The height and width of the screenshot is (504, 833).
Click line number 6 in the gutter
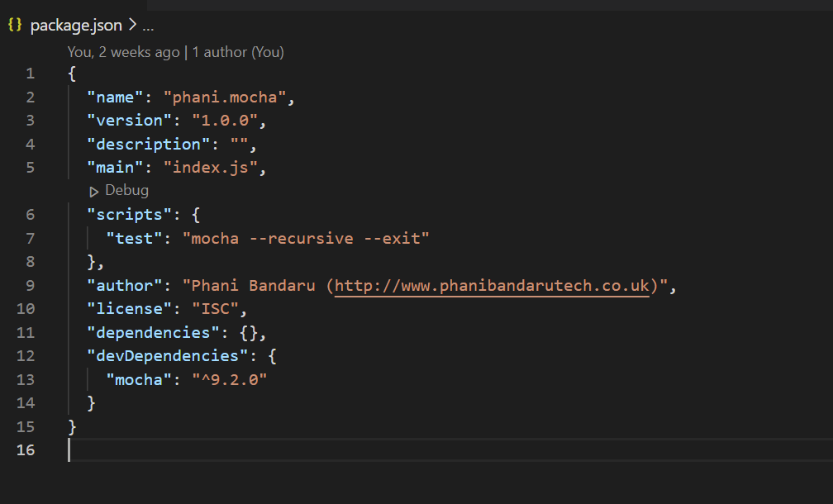coord(30,215)
